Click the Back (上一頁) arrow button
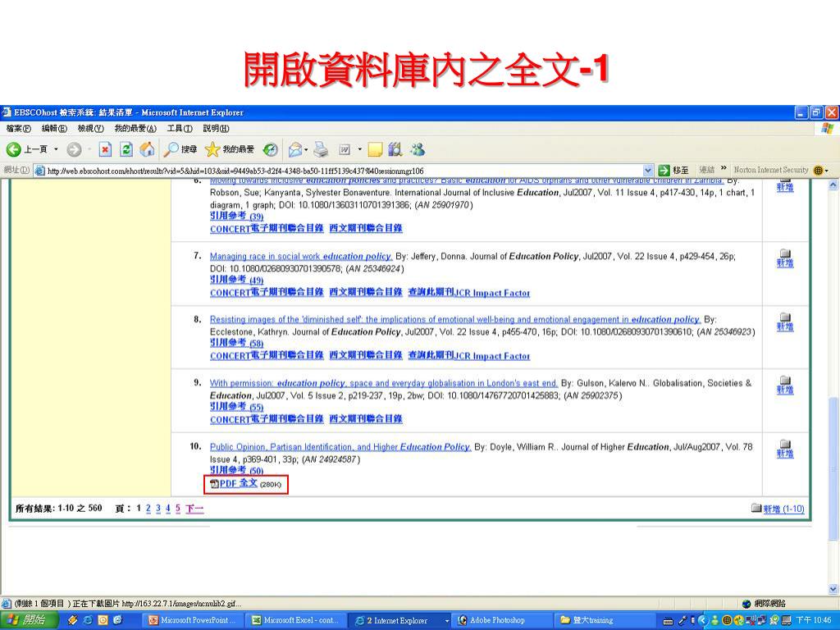 pos(26,149)
